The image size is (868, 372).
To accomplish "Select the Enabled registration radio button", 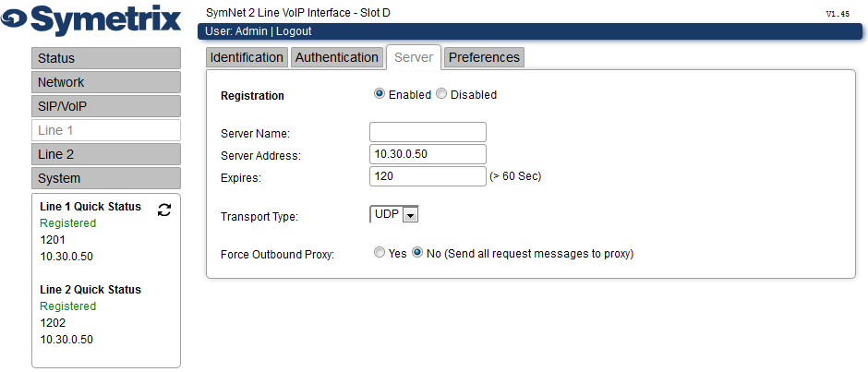I will 380,94.
